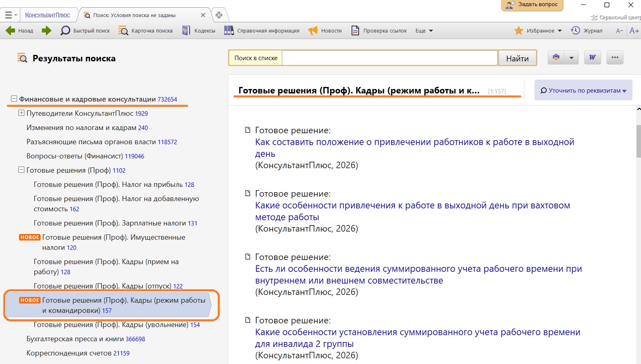641x364 pixels.
Task: Add a new tab with the plus icon
Action: (219, 15)
